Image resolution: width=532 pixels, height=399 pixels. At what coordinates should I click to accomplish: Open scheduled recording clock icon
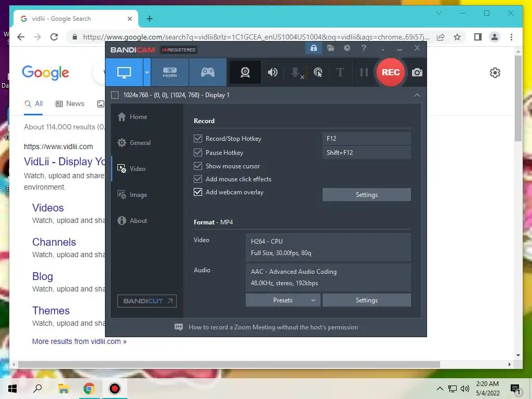click(347, 48)
